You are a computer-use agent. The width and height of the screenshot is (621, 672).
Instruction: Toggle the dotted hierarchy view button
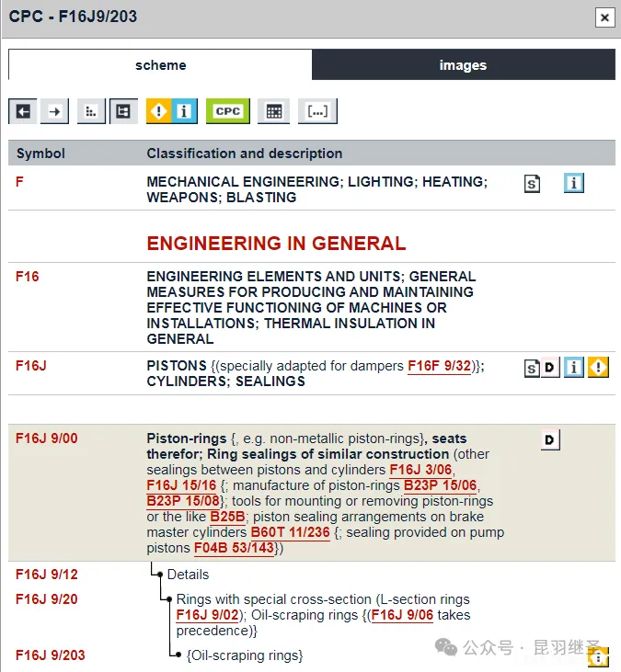click(90, 111)
